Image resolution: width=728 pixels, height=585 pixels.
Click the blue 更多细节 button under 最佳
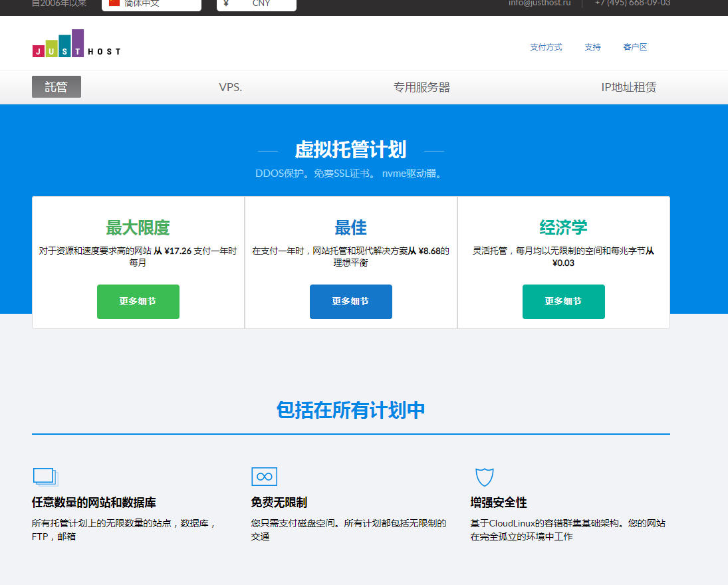pos(350,301)
